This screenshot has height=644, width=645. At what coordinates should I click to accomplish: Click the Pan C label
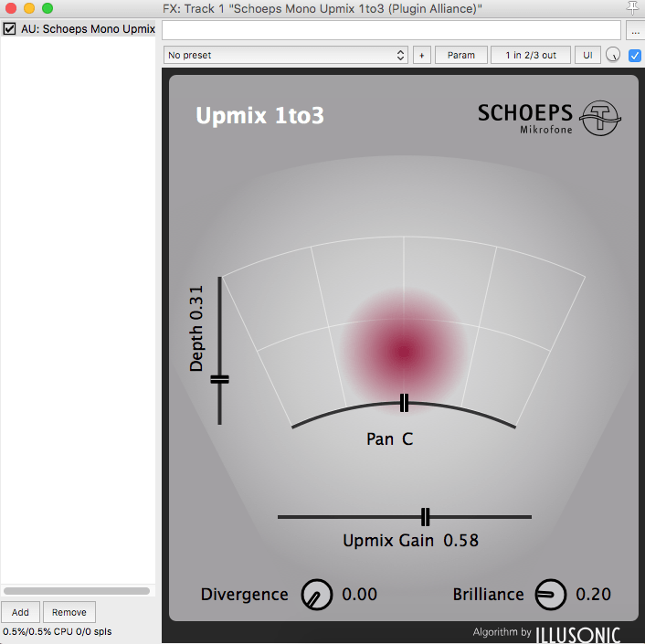pos(389,438)
